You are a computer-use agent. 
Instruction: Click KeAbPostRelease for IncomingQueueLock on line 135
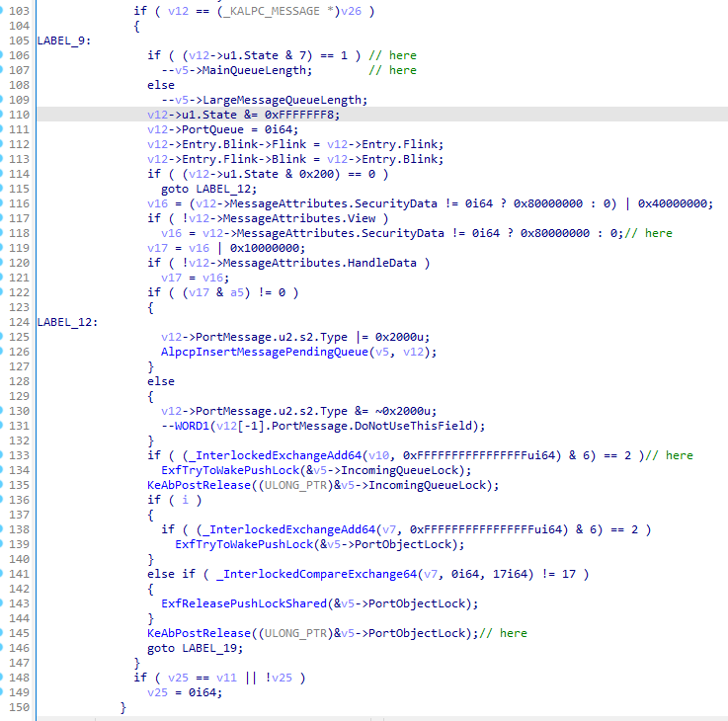click(x=200, y=485)
